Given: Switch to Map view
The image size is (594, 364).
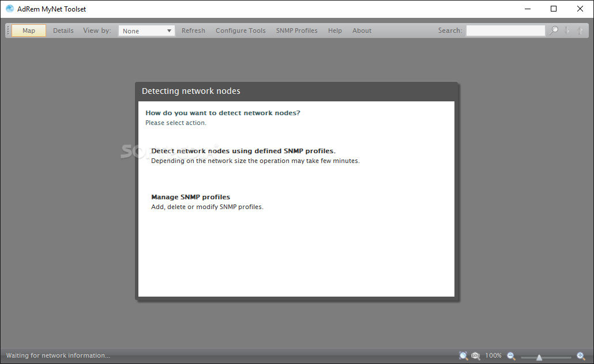Looking at the screenshot, I should point(29,31).
